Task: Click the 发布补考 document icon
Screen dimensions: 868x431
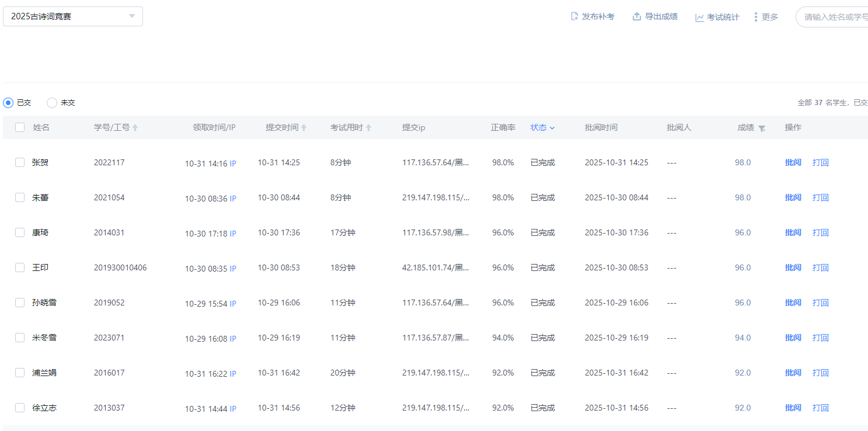Action: (574, 16)
